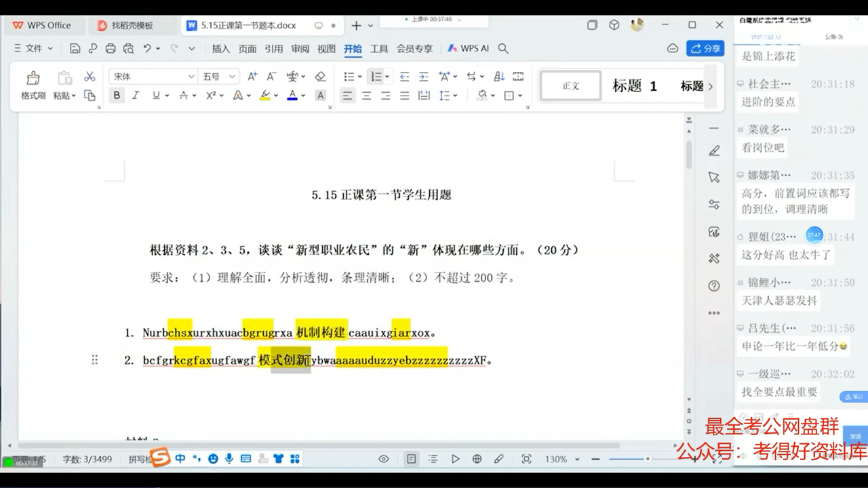Apply the 正文 body style
868x488 pixels.
(571, 86)
